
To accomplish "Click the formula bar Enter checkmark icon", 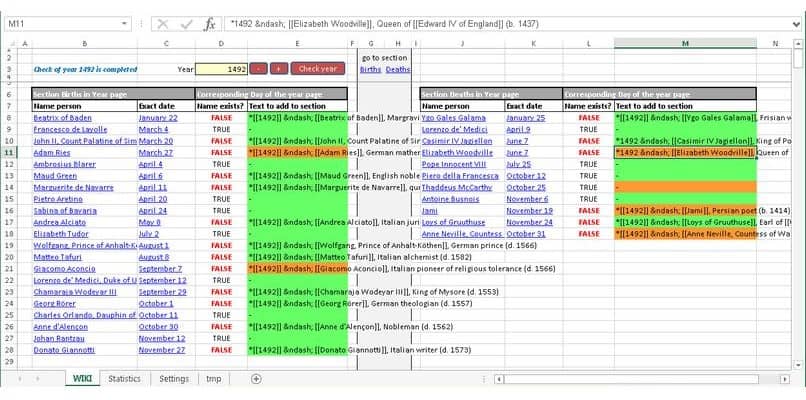I will point(187,24).
